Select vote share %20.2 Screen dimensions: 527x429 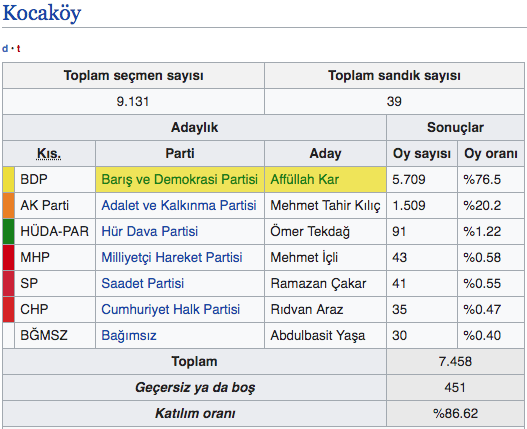(482, 205)
